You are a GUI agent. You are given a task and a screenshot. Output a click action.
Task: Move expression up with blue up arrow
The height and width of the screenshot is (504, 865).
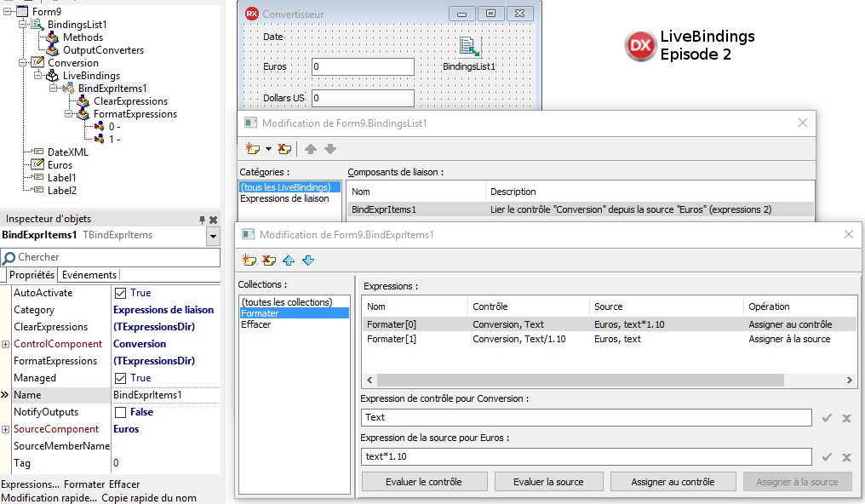289,260
